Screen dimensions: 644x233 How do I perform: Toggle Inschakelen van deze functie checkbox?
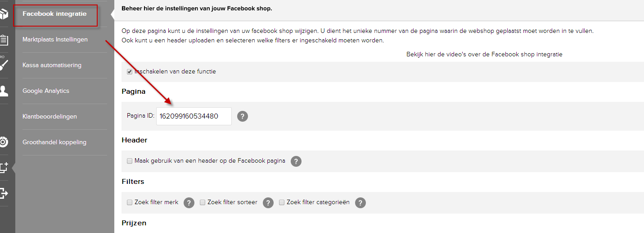coord(130,72)
